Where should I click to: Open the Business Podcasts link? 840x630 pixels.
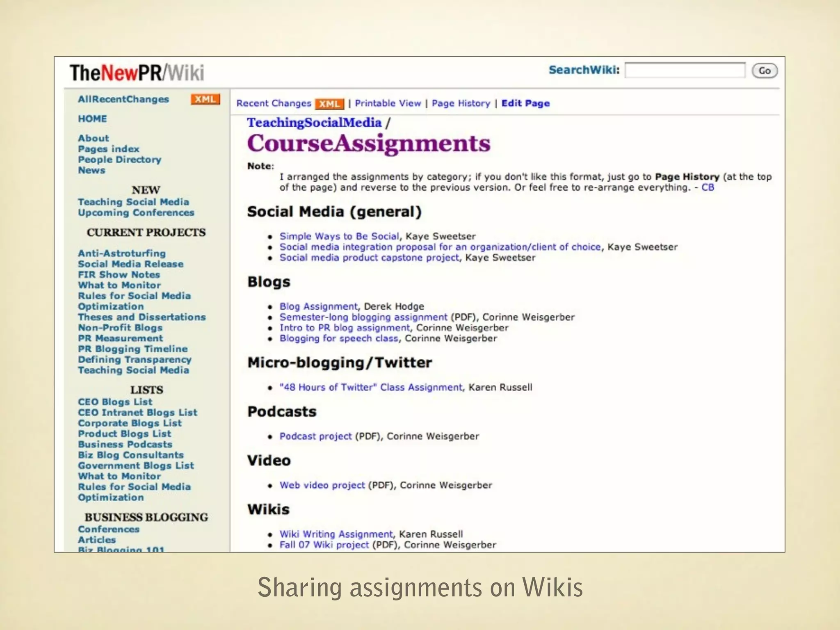pos(125,445)
